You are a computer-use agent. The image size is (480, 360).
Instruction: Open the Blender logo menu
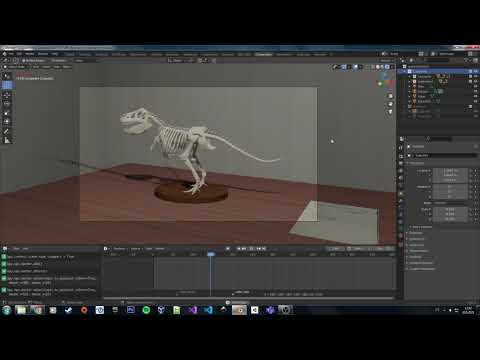click(4, 54)
